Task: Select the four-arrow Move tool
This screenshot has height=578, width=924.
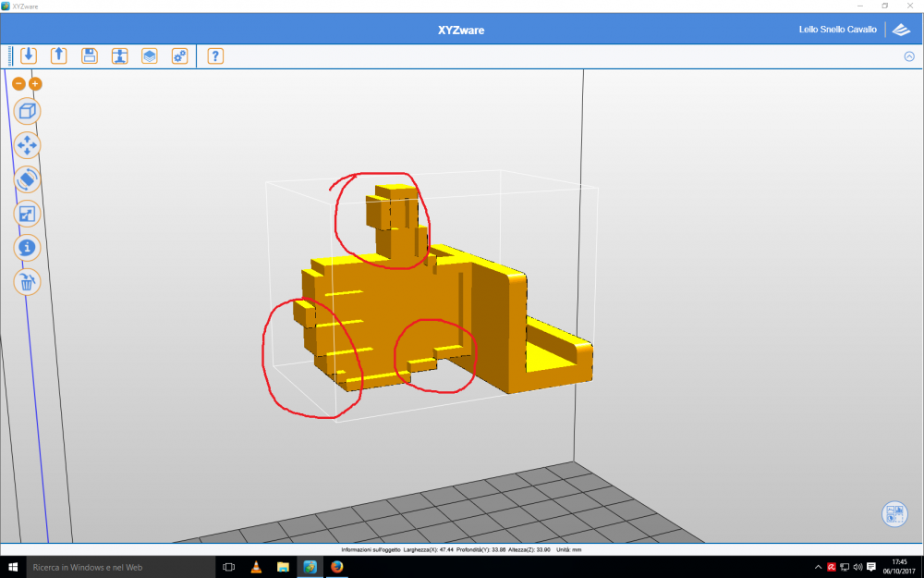Action: point(28,145)
